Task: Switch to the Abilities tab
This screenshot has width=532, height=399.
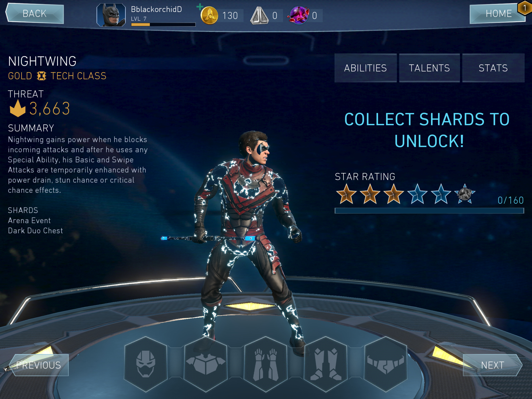Action: (365, 68)
